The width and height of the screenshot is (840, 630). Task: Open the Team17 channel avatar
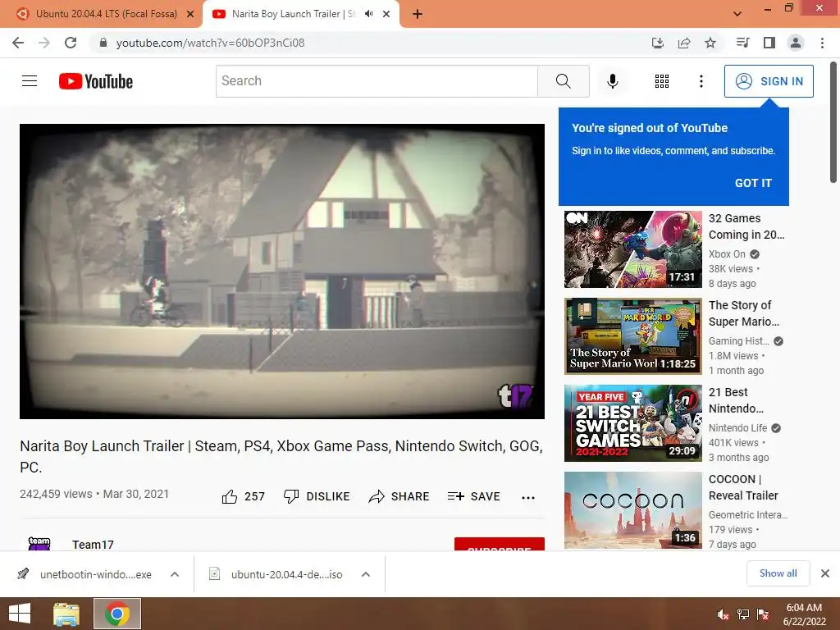[39, 544]
